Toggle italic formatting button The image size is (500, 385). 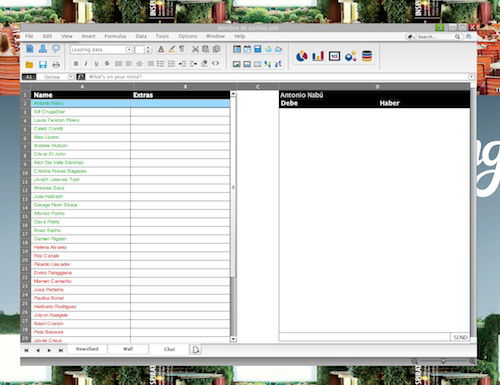pyautogui.click(x=86, y=63)
